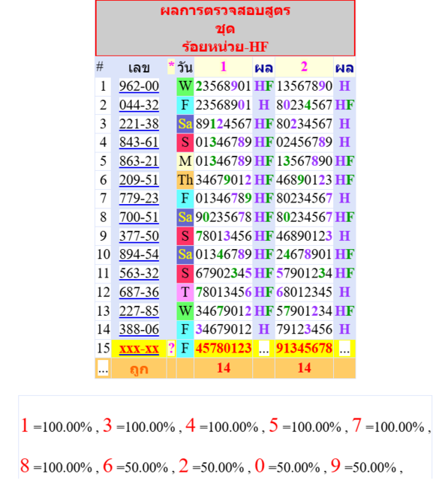Click red prediction 45780123 in row 15
Screen dimensions: 448x480
click(x=224, y=348)
